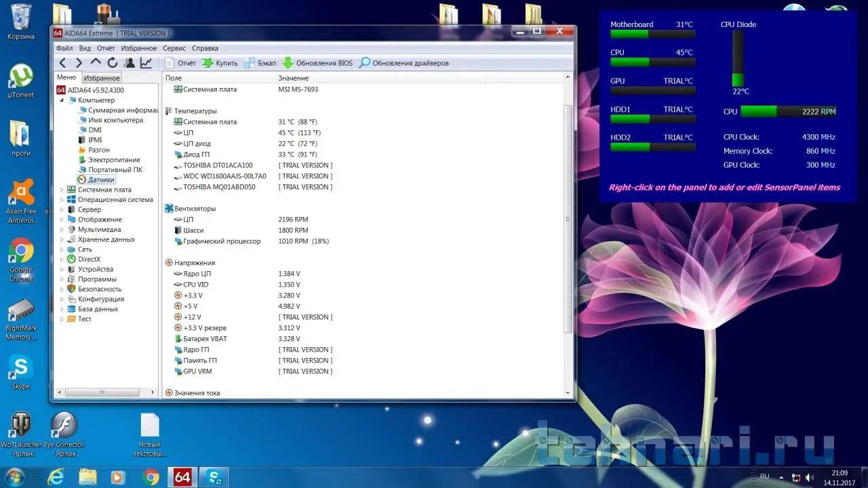Click the Refresh icon in the toolbar

[112, 63]
